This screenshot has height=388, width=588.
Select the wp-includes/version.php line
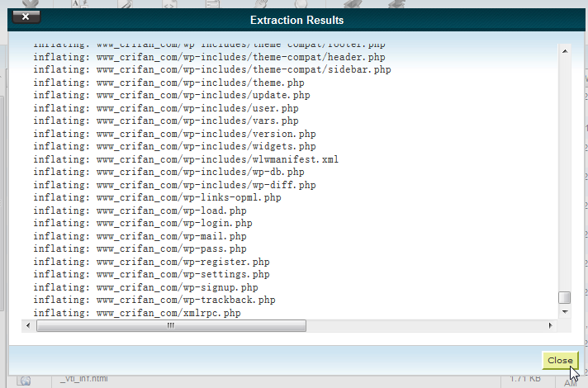coord(174,134)
